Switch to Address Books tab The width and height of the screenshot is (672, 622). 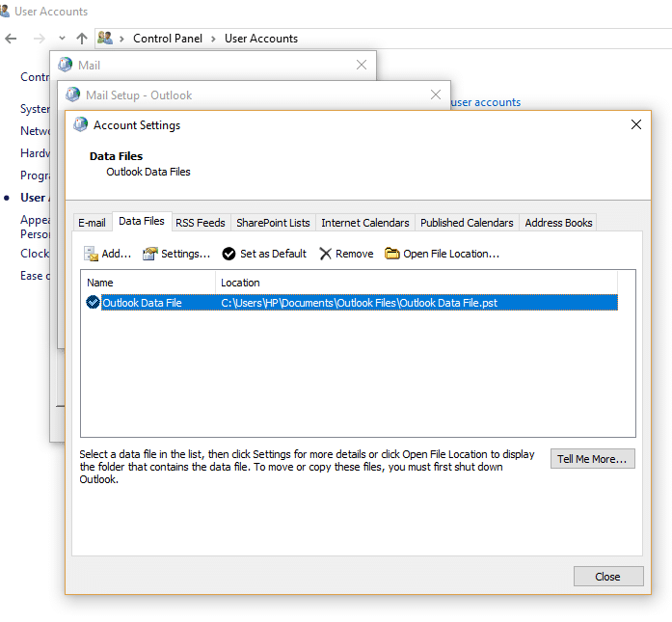click(x=558, y=223)
